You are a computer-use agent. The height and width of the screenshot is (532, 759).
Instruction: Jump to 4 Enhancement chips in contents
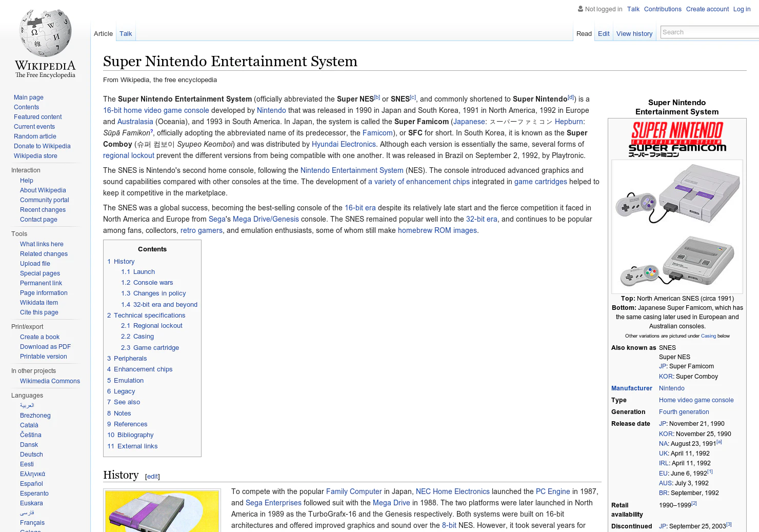click(x=140, y=369)
